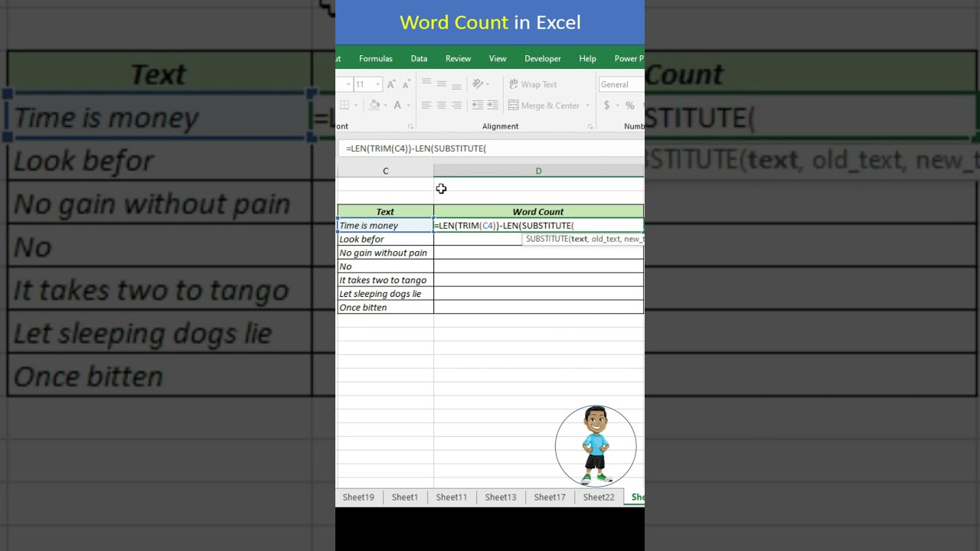
Task: Open the accounting format options arrow
Action: (x=617, y=106)
